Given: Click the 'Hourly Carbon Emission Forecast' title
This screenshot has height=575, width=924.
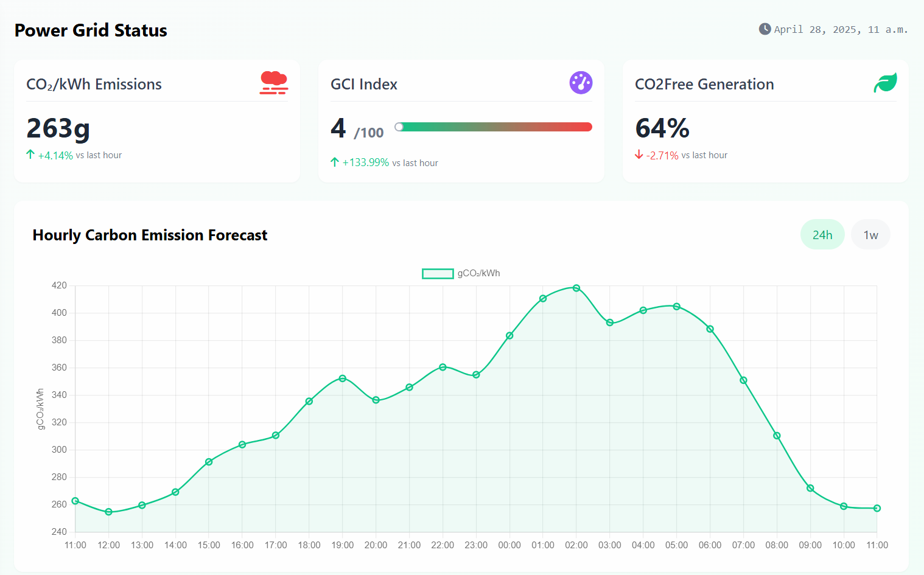Looking at the screenshot, I should coord(150,235).
